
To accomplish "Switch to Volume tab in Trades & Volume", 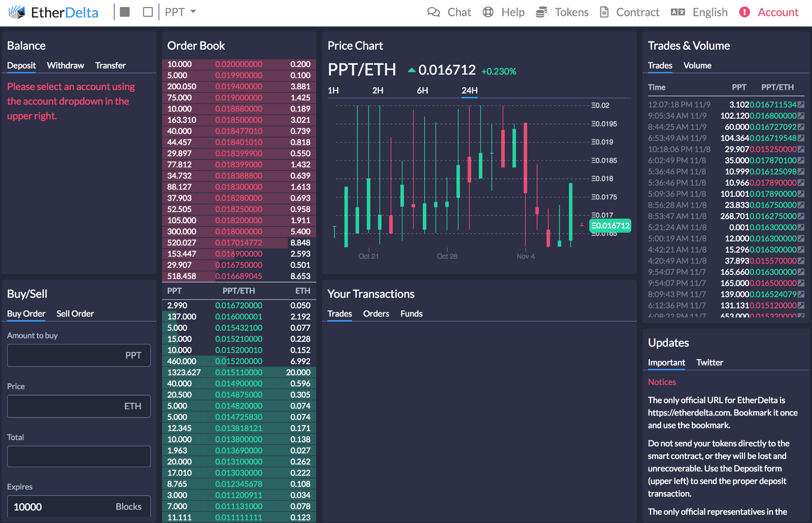I will (697, 65).
